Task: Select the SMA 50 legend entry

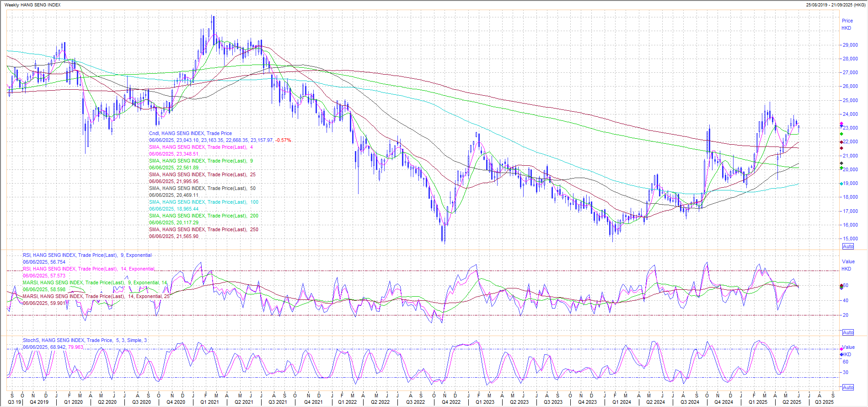Action: [202, 188]
